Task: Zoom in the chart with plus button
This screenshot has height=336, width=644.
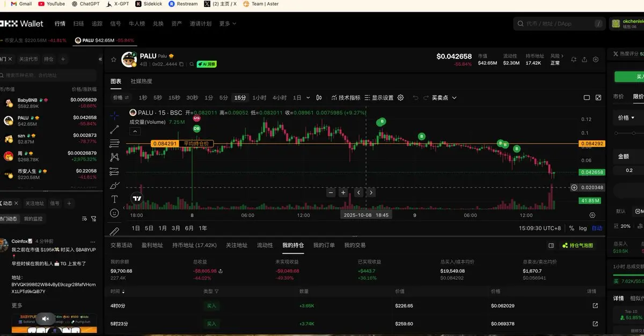Action: click(x=343, y=192)
